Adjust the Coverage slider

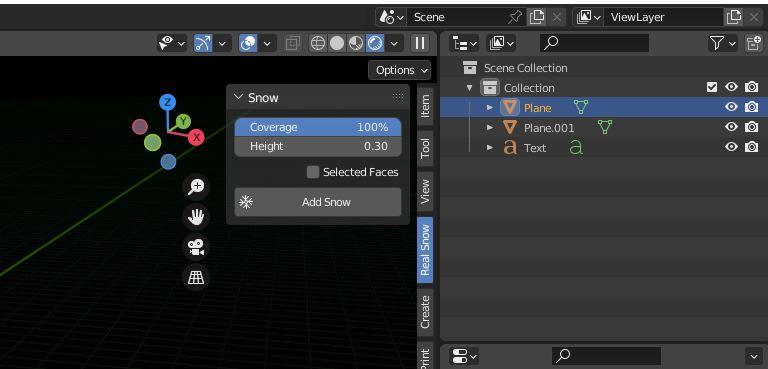point(318,127)
